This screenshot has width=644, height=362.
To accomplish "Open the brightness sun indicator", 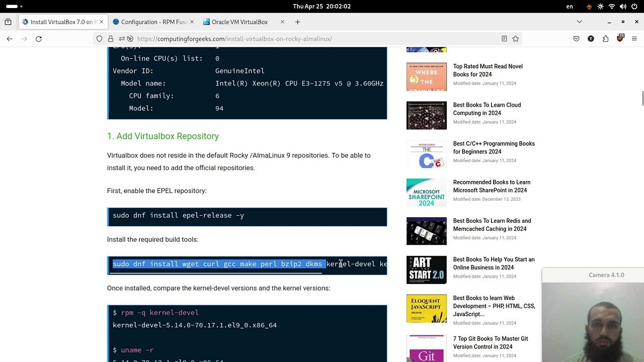I will (x=600, y=7).
